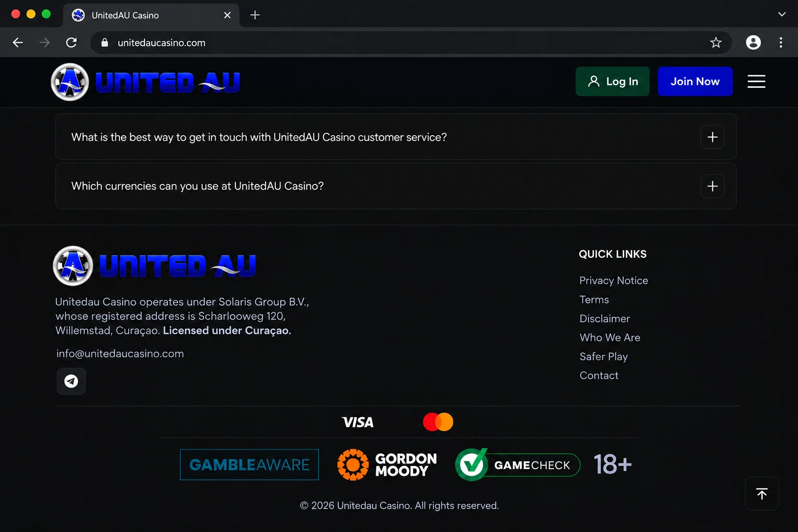Expand the customer service contact question

[396, 137]
